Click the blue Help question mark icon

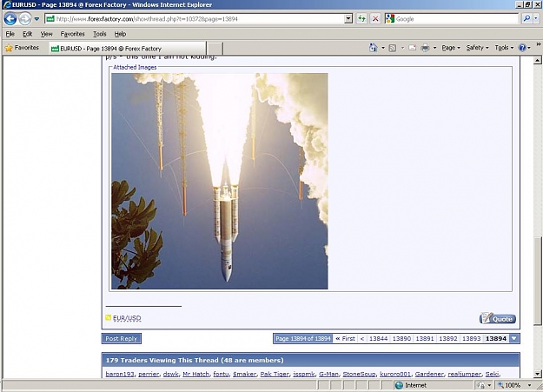click(x=522, y=48)
